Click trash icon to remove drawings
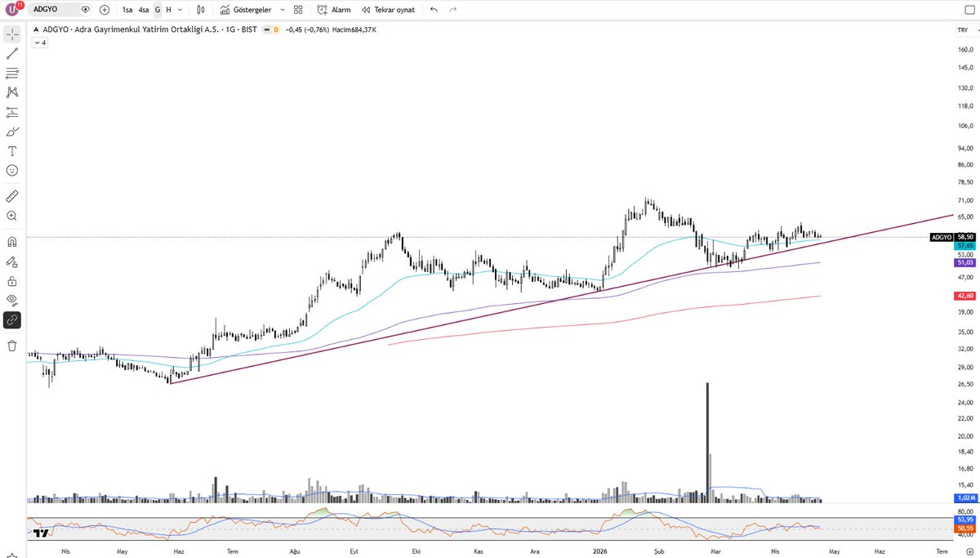Viewport: 980px width, 558px height. tap(12, 346)
